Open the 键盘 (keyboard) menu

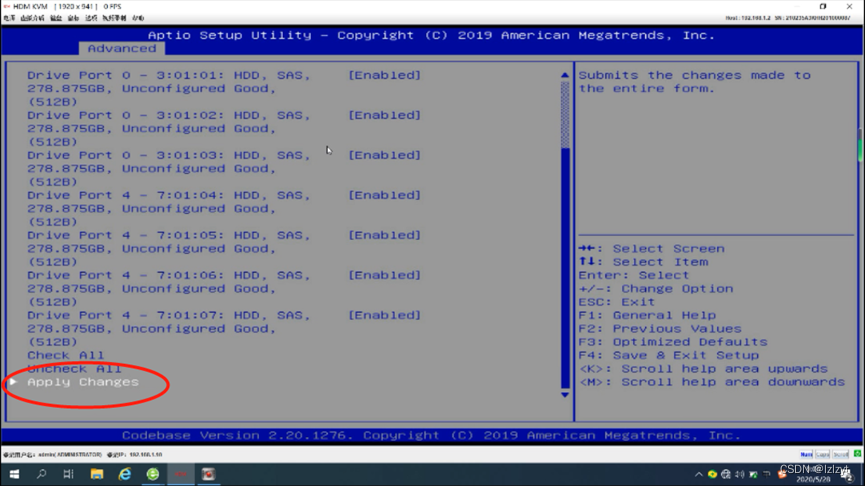click(56, 18)
